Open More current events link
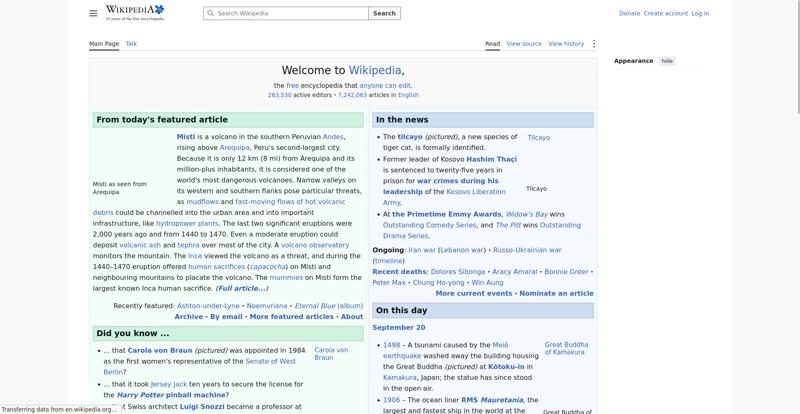 click(x=474, y=294)
